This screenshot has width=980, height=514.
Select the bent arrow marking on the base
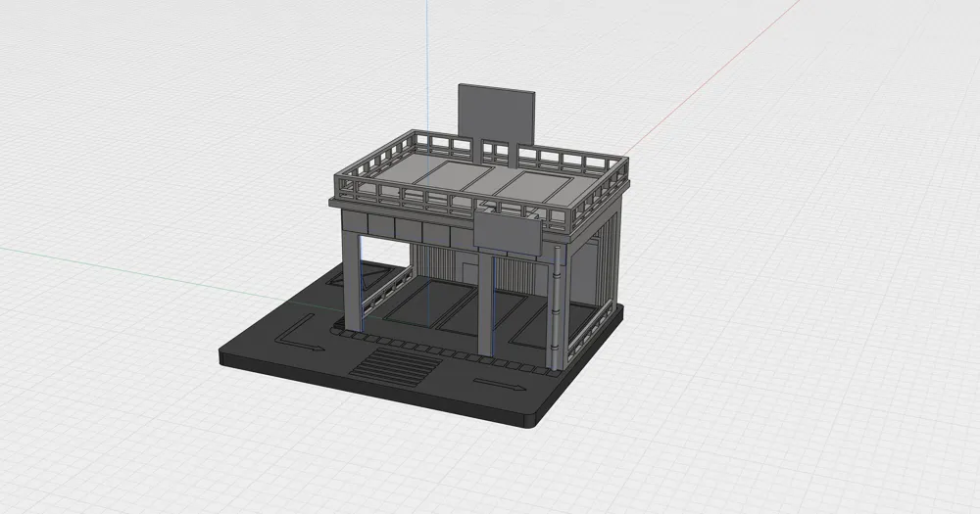coord(299,332)
